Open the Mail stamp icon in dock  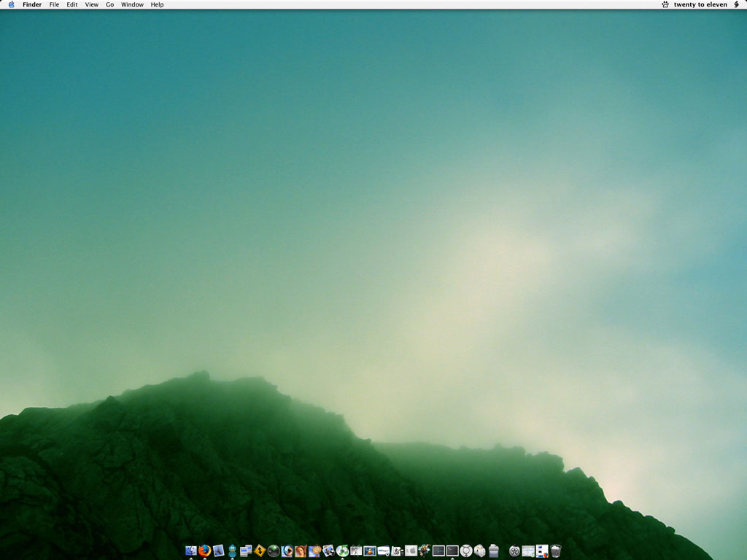[x=219, y=551]
